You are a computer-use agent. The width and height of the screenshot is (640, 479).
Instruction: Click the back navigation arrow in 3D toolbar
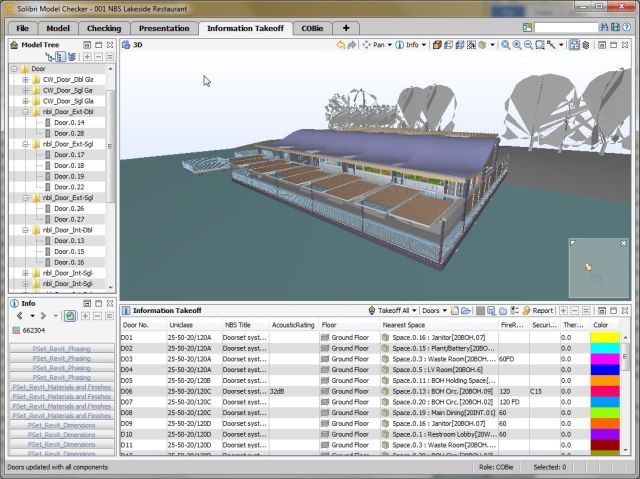tap(340, 45)
